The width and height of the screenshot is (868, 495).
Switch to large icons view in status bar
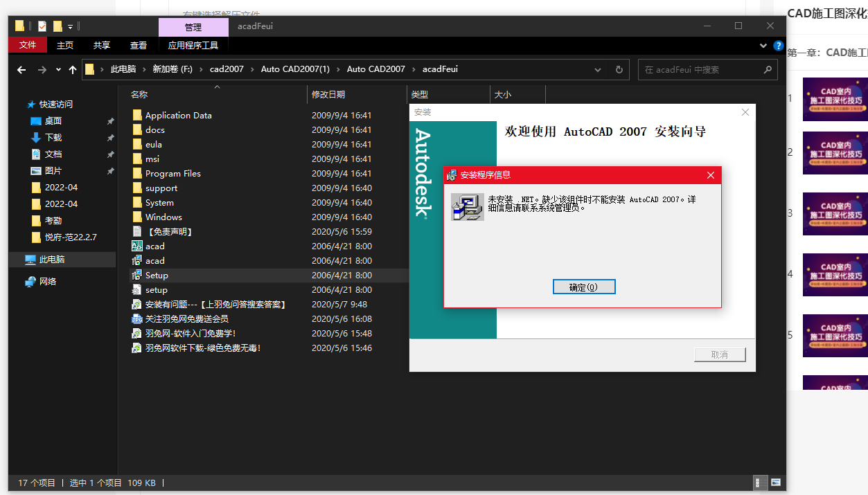[x=776, y=483]
